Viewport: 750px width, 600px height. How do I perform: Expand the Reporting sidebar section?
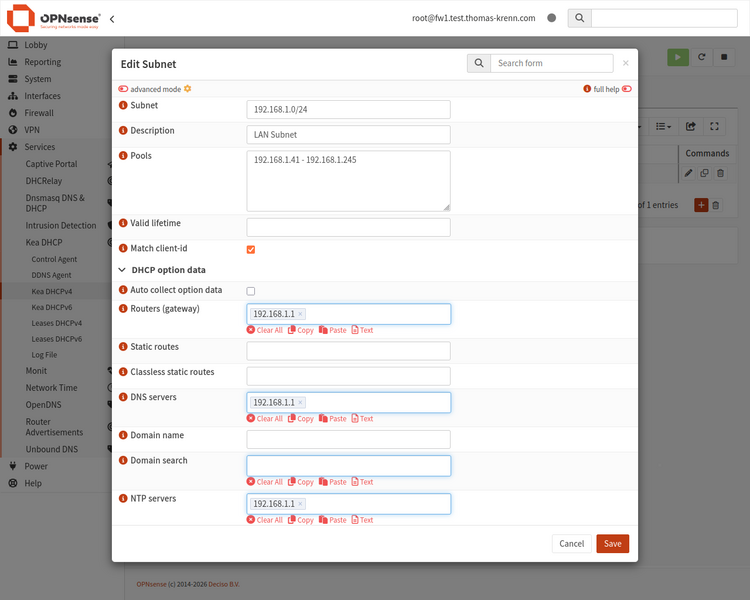43,62
